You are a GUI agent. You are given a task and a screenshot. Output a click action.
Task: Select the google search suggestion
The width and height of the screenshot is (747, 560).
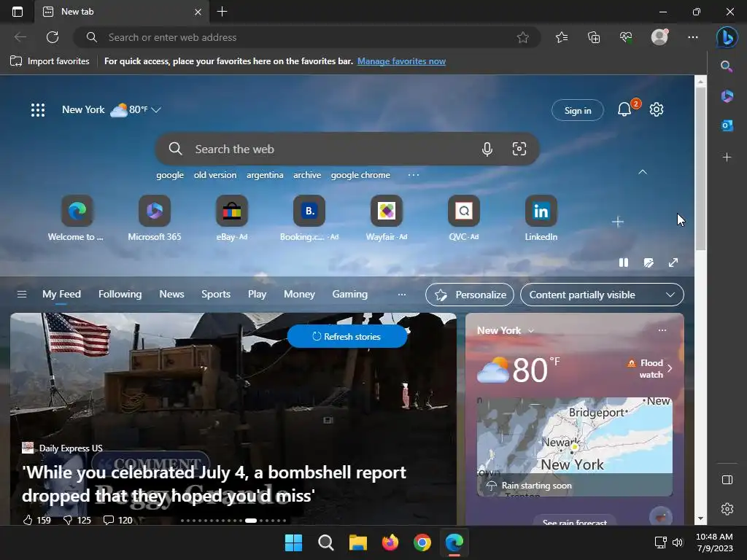pos(169,175)
